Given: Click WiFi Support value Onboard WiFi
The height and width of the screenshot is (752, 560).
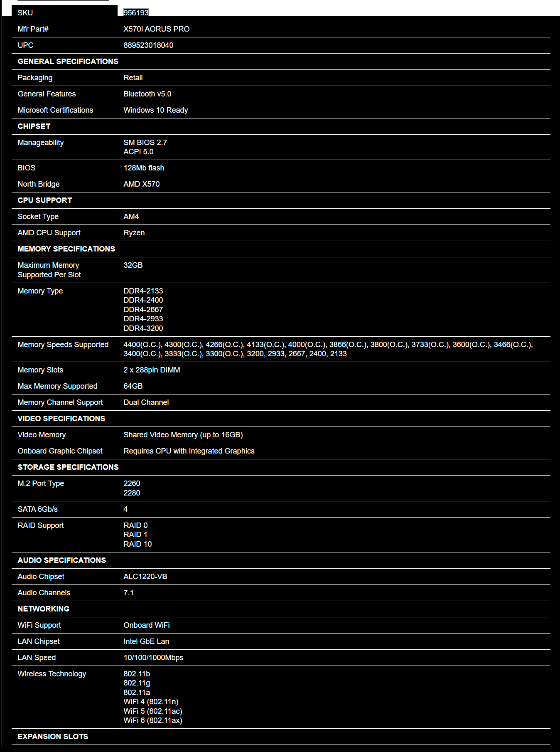Looking at the screenshot, I should (x=147, y=625).
